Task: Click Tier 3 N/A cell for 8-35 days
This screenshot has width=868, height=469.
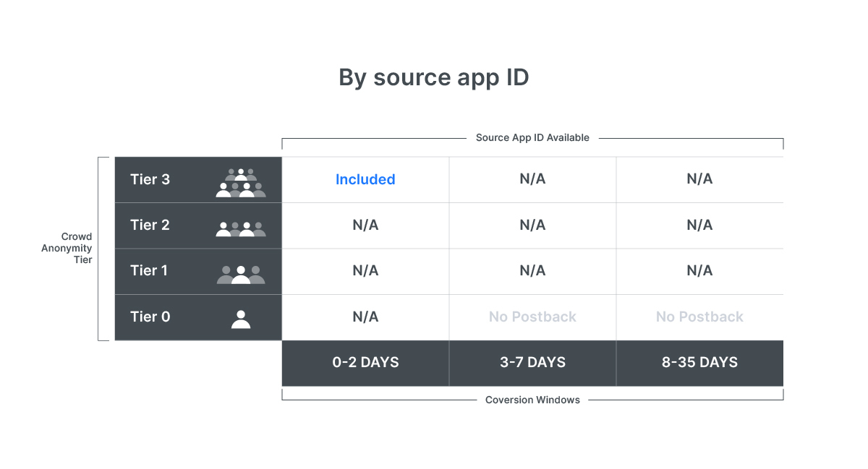Action: point(699,179)
